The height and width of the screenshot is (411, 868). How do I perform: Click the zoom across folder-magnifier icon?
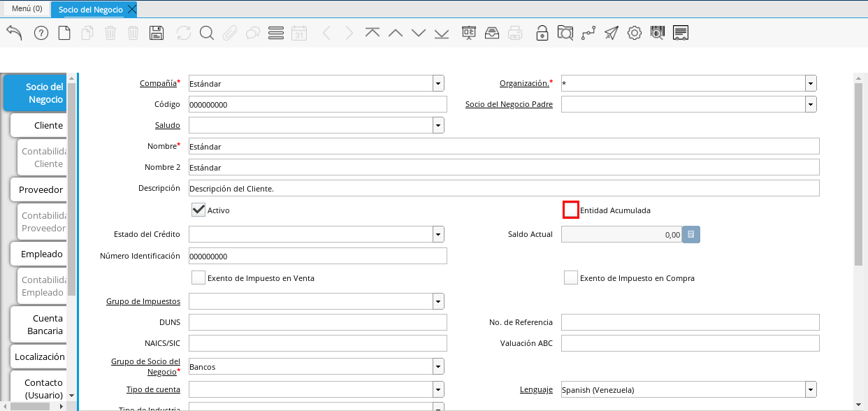(565, 33)
